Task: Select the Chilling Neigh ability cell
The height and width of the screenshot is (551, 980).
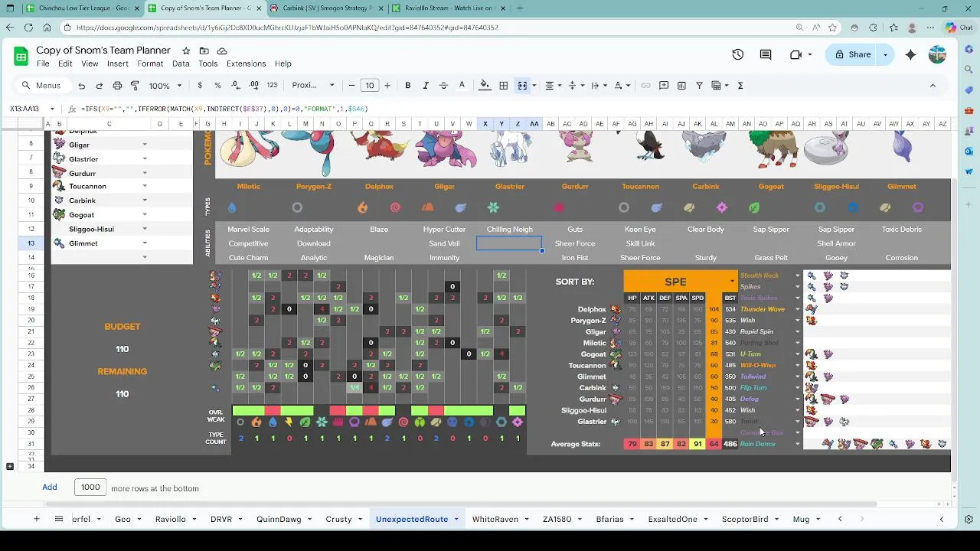Action: (x=509, y=230)
